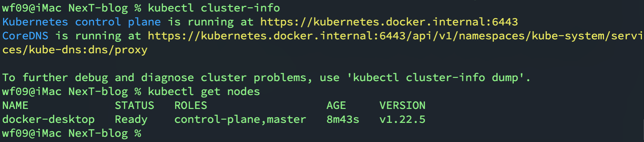The image size is (644, 142).
Task: Click the word 'diagnose' in the hint line
Action: pyautogui.click(x=167, y=78)
